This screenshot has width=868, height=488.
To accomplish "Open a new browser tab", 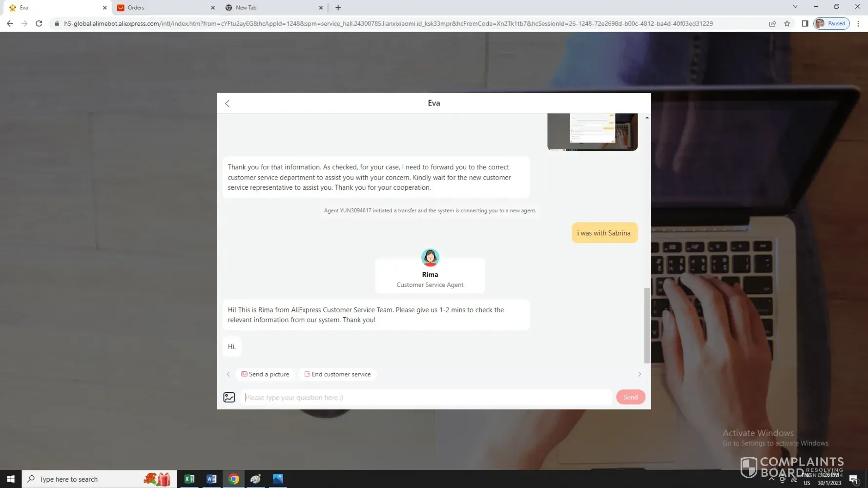I will pos(338,8).
